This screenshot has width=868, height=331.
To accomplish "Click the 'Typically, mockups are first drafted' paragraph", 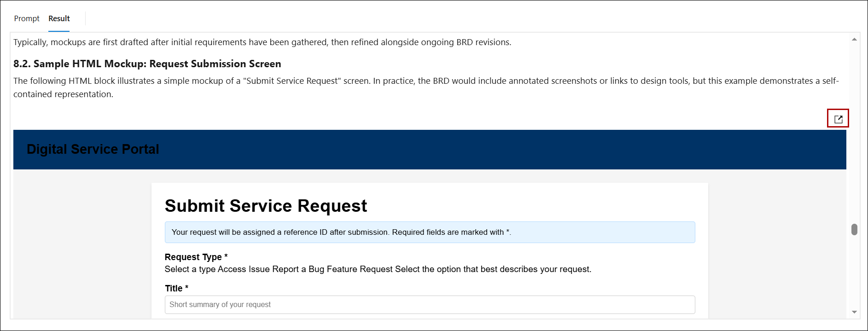I will (262, 42).
